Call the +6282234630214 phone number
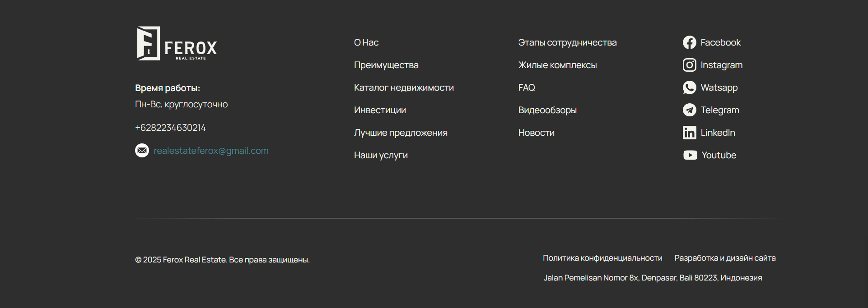The width and height of the screenshot is (868, 308). [x=170, y=128]
